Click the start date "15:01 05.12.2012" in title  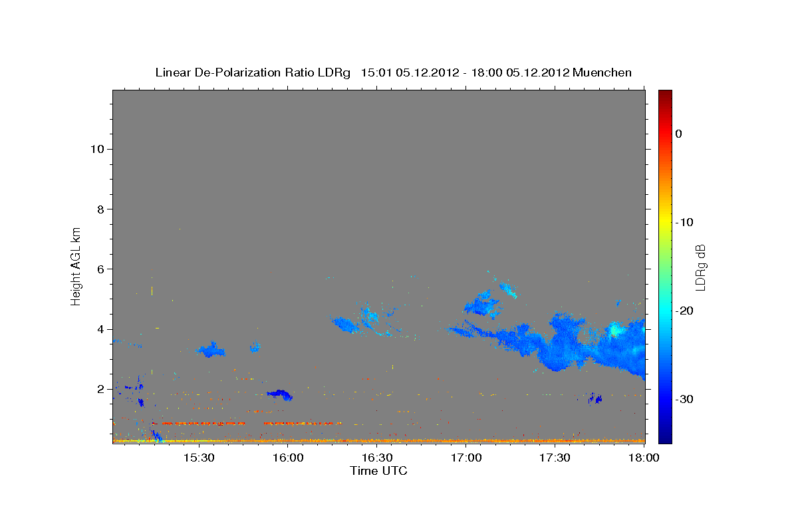tap(410, 72)
